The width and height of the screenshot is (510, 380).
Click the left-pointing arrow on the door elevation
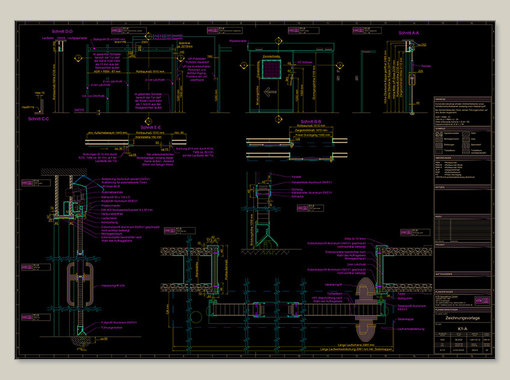[x=270, y=91]
